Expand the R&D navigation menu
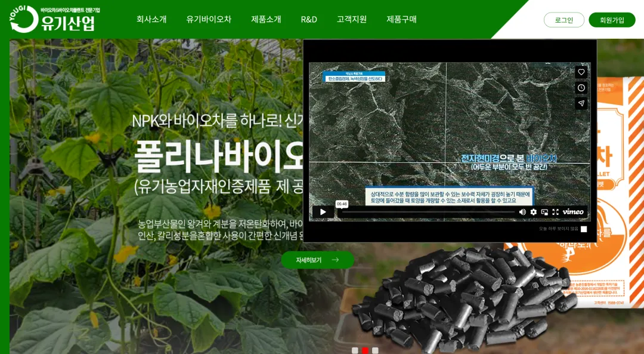644x354 pixels. coord(309,19)
